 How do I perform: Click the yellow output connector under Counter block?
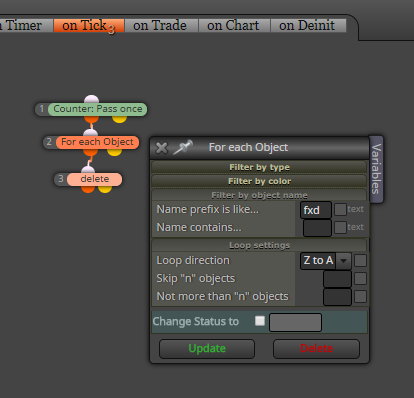pyautogui.click(x=119, y=119)
